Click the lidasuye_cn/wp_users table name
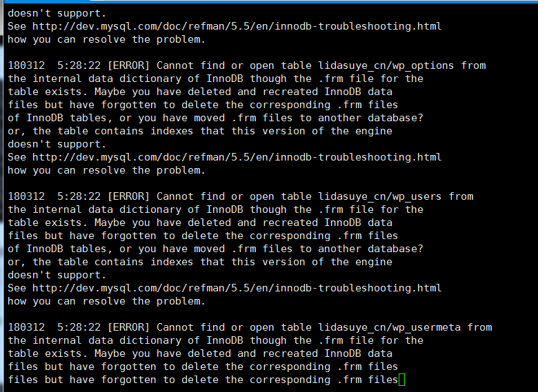Viewport: 538px width, 392px height. tap(380, 196)
